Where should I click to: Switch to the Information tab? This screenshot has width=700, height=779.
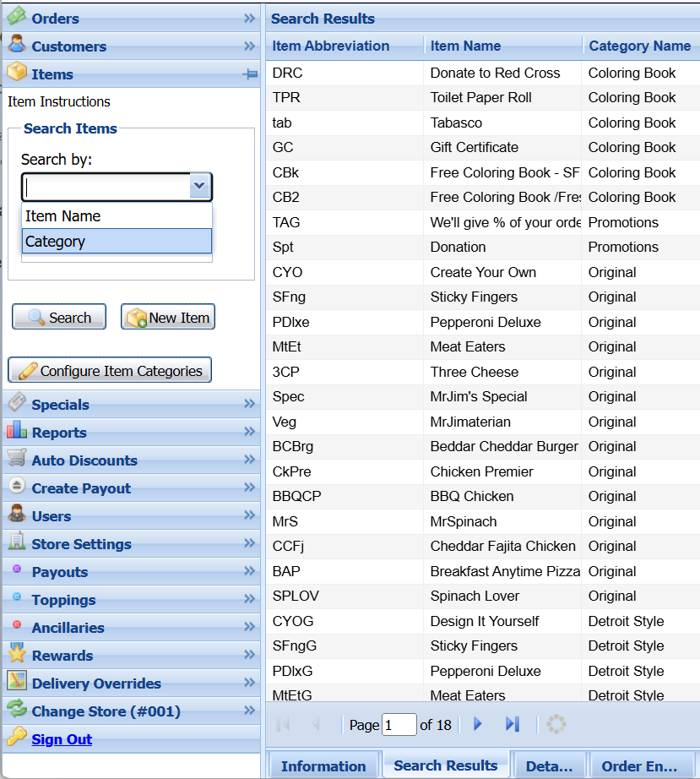(x=323, y=766)
